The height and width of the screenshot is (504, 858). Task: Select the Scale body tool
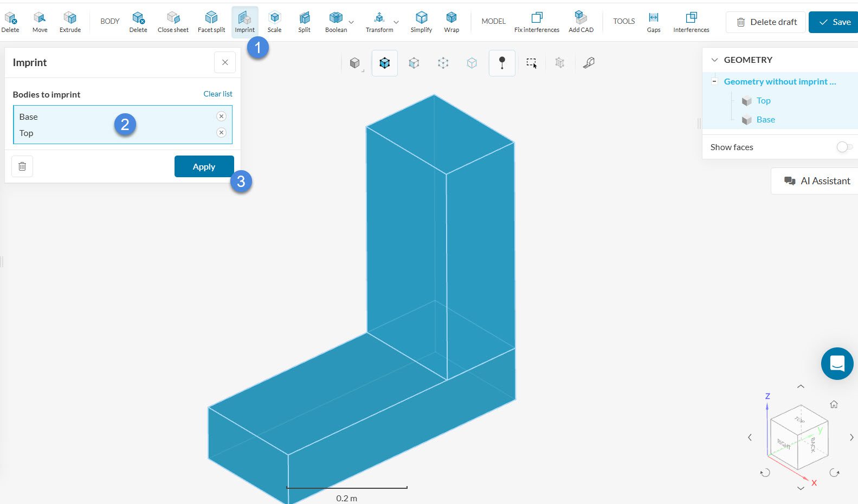(x=274, y=22)
